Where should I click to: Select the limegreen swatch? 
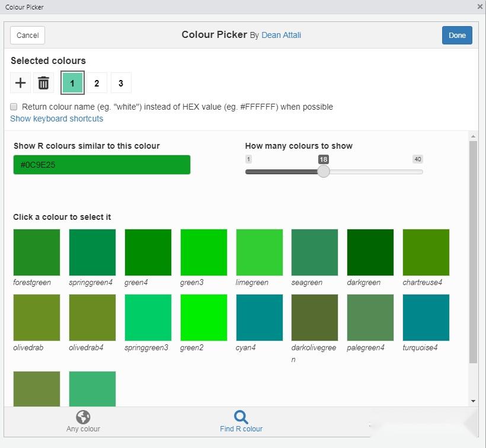(258, 251)
